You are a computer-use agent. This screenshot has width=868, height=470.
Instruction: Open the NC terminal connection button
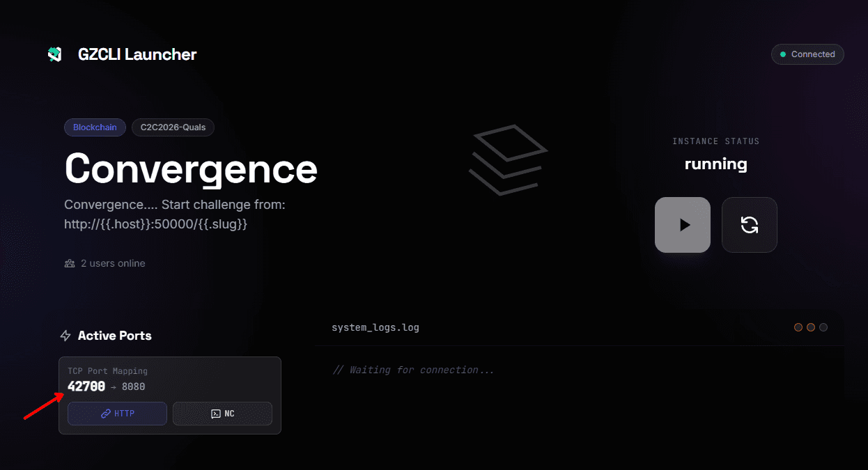pyautogui.click(x=222, y=414)
